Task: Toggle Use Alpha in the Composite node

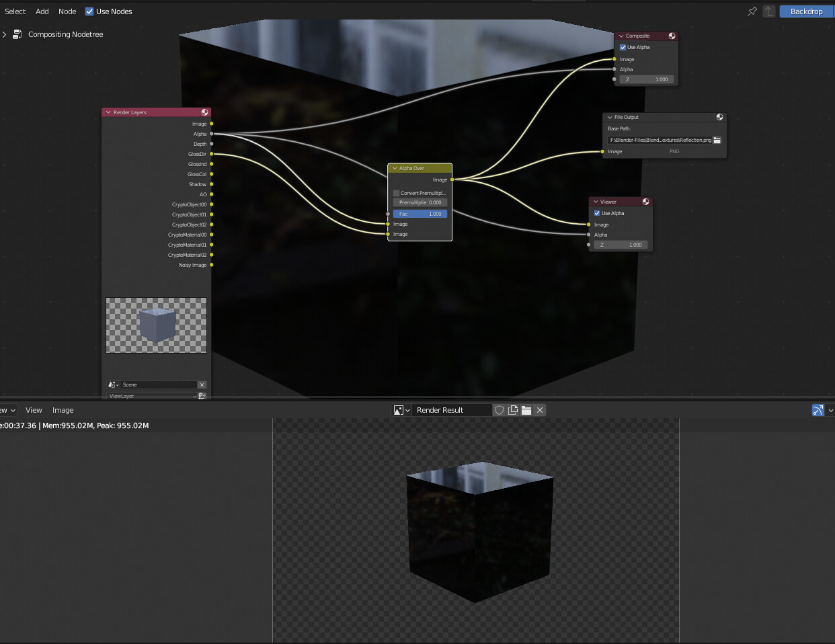Action: pyautogui.click(x=623, y=47)
